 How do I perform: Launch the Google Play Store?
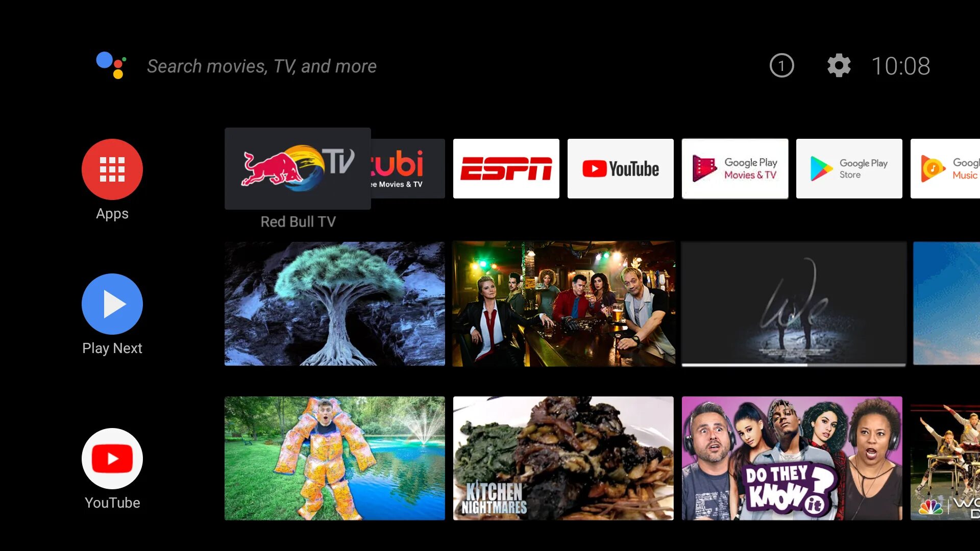coord(849,168)
